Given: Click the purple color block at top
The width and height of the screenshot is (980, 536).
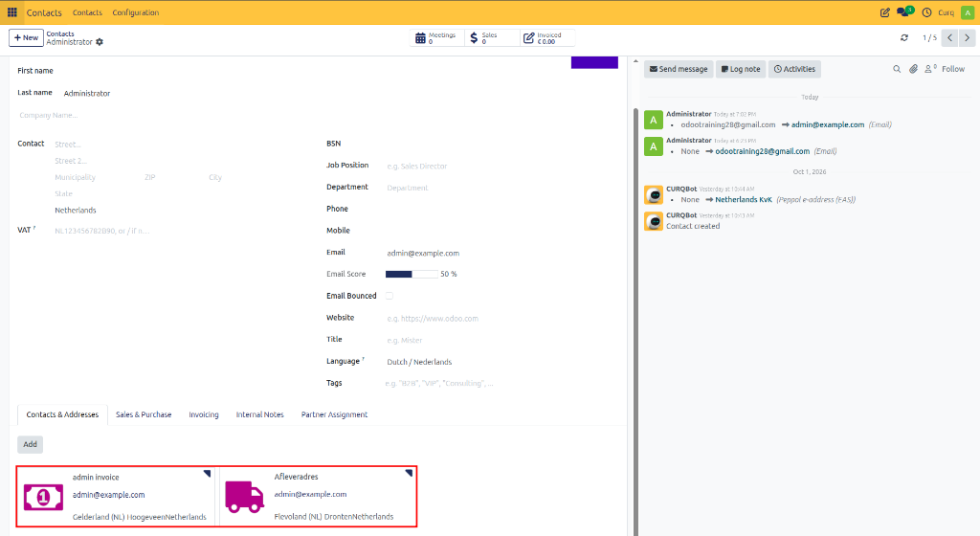Looking at the screenshot, I should [x=594, y=62].
